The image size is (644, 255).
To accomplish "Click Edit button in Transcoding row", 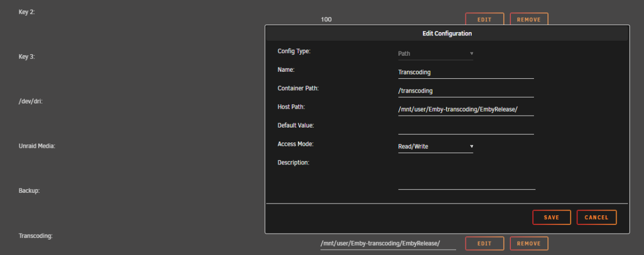I will (485, 243).
